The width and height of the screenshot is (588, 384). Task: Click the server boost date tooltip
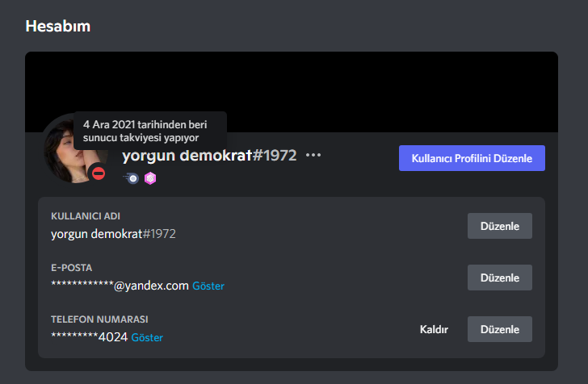tap(150, 131)
